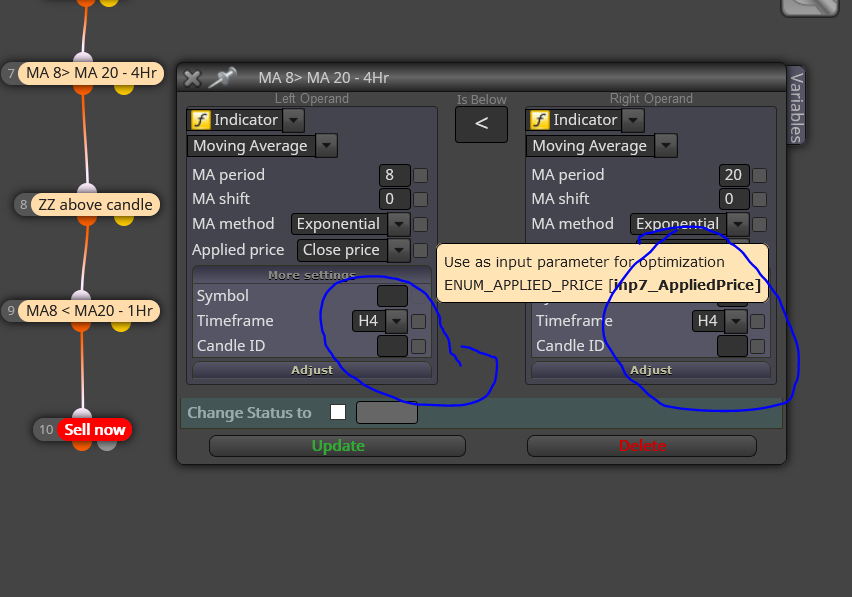This screenshot has height=597, width=852.
Task: Select the red Sell now node
Action: [x=95, y=430]
